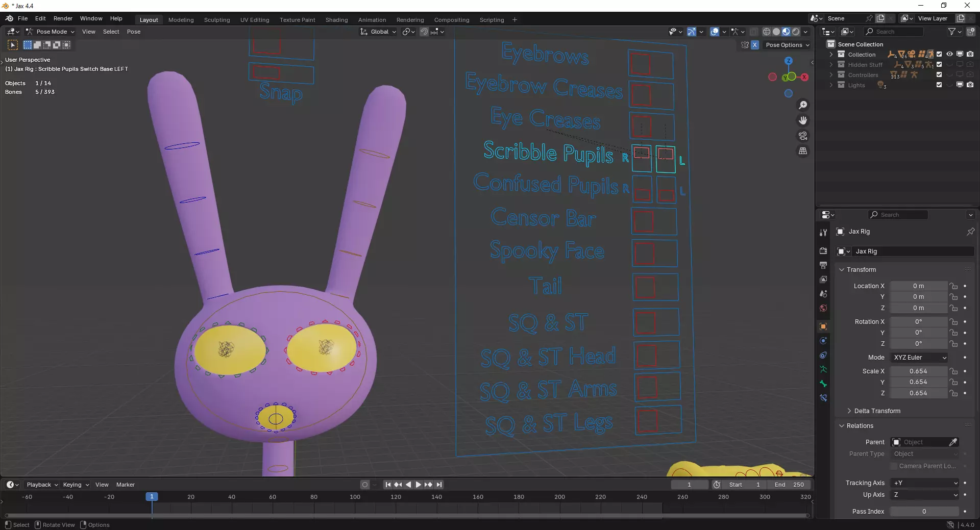Viewport: 980px width, 530px height.
Task: Open the Render properties tab
Action: coord(823,251)
